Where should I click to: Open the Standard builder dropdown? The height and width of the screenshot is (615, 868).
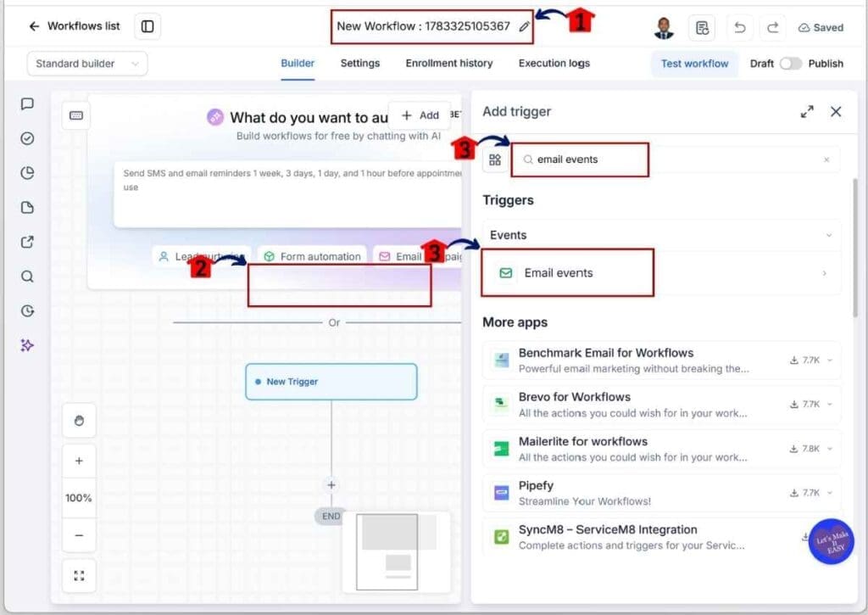click(87, 64)
